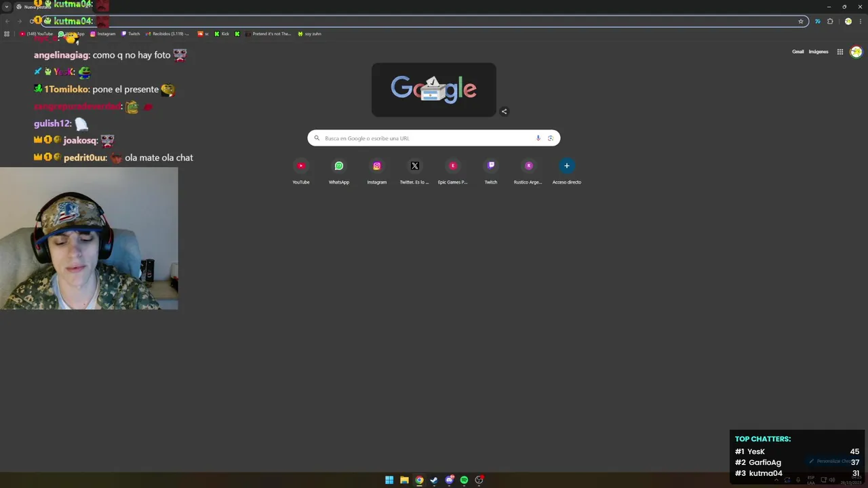Go forward with the browser forward arrow

click(x=19, y=21)
